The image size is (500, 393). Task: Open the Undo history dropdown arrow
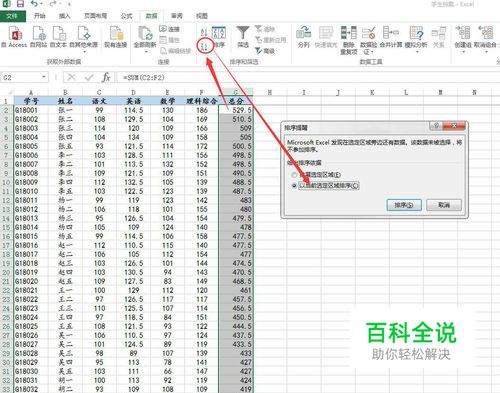[41, 4]
